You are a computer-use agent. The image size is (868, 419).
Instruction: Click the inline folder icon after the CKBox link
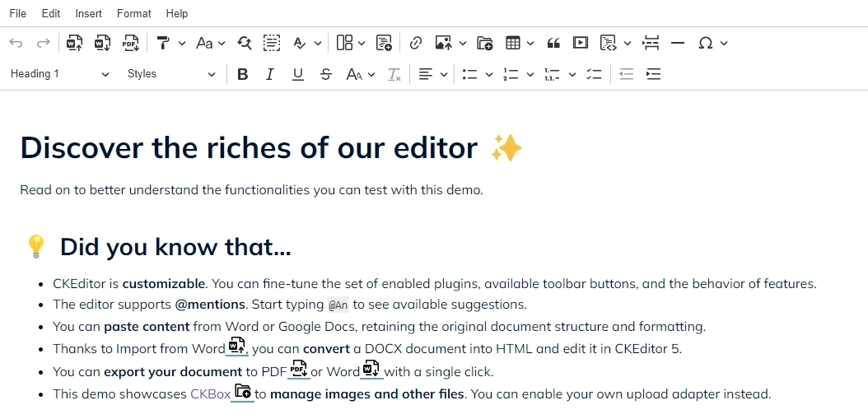tap(242, 391)
